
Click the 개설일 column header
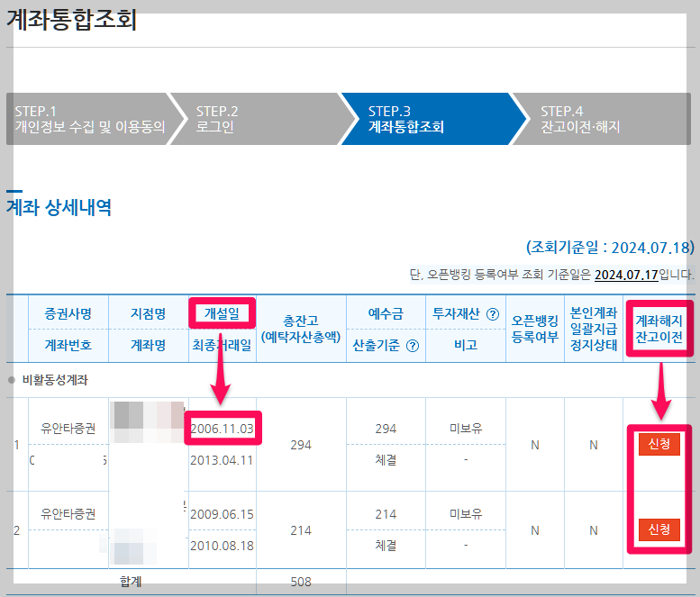[x=222, y=313]
